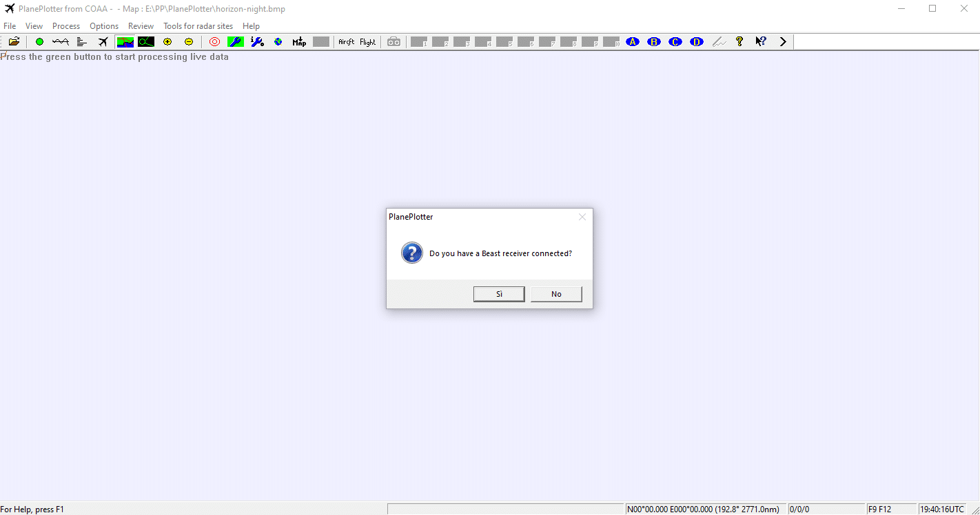Screen dimensions: 980x515
Task: Maximize the PlanePlotter main window
Action: tap(932, 9)
